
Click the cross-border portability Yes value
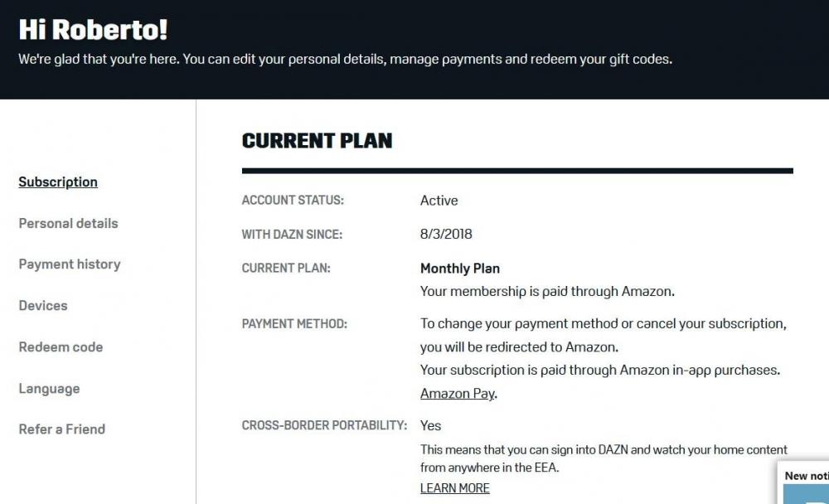click(430, 426)
